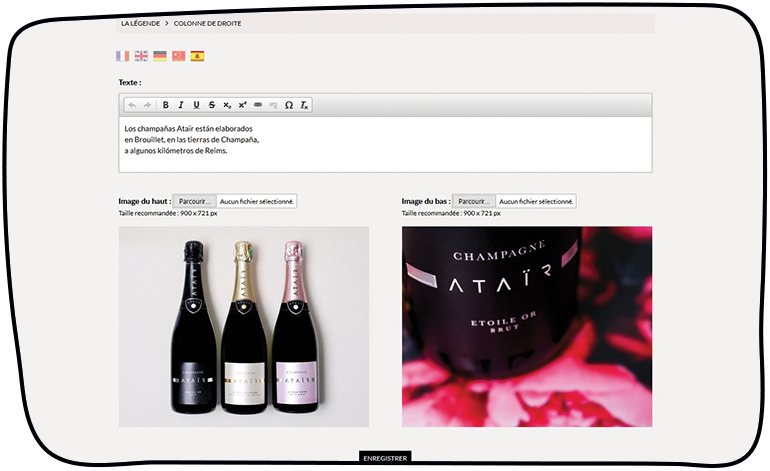Viewport: 770px width, 471px height.
Task: Insert a link with the chain icon
Action: tap(258, 105)
